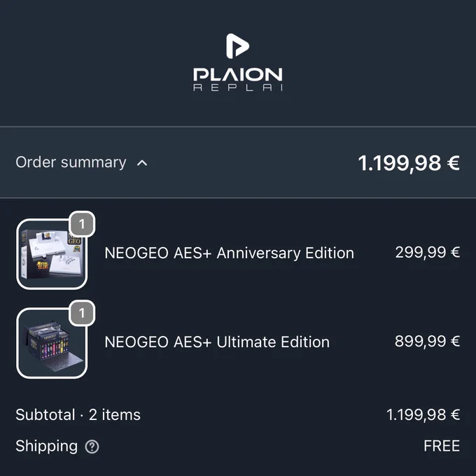This screenshot has height=476, width=476.
Task: Click the PLAION REPLAI wordmark
Action: (238, 80)
